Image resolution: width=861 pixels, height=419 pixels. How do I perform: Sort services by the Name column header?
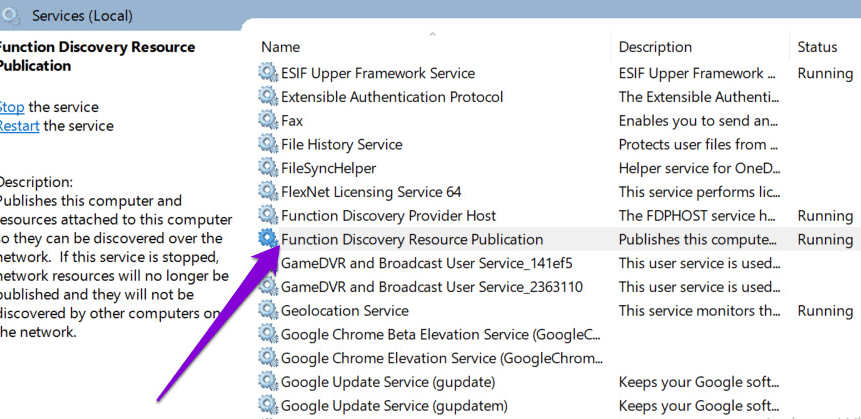280,47
